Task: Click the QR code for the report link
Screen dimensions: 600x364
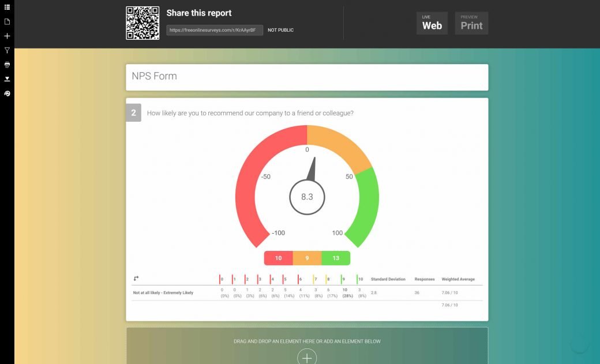Action: (142, 22)
